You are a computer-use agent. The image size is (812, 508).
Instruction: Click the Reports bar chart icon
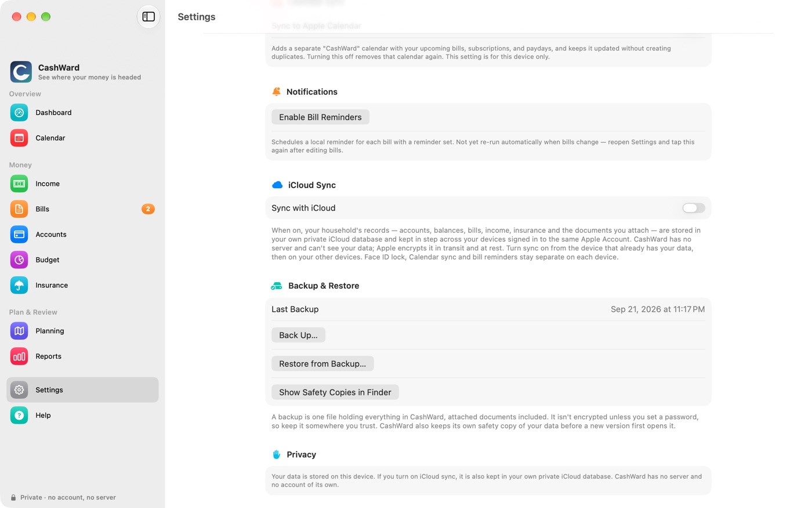pos(19,356)
